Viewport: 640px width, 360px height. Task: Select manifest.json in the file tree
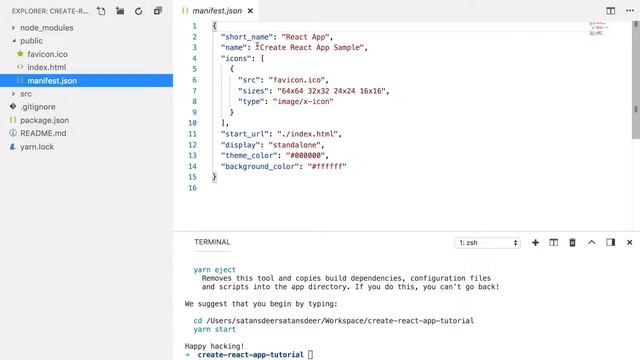pyautogui.click(x=86, y=80)
